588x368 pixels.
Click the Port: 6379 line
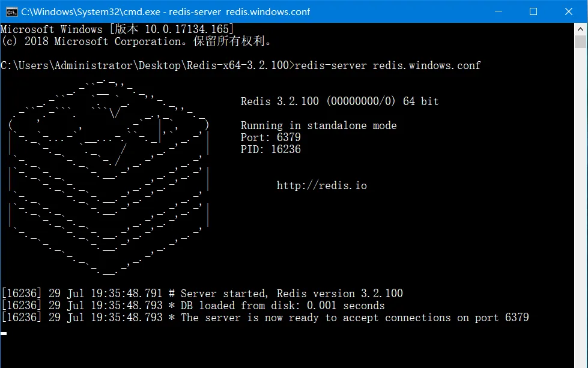click(270, 137)
